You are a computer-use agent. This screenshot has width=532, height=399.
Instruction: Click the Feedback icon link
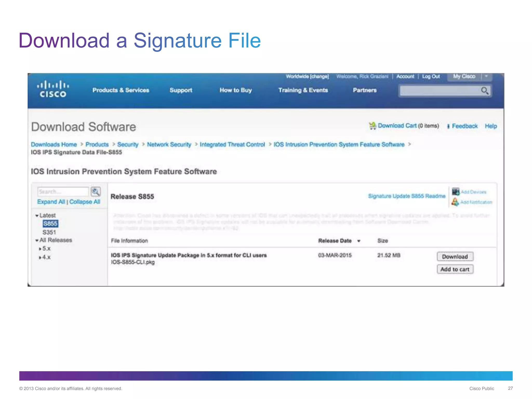click(448, 126)
